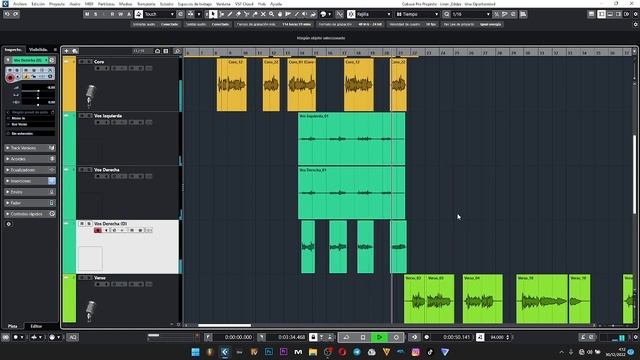
Task: Start playback with the green Play button
Action: (379, 337)
